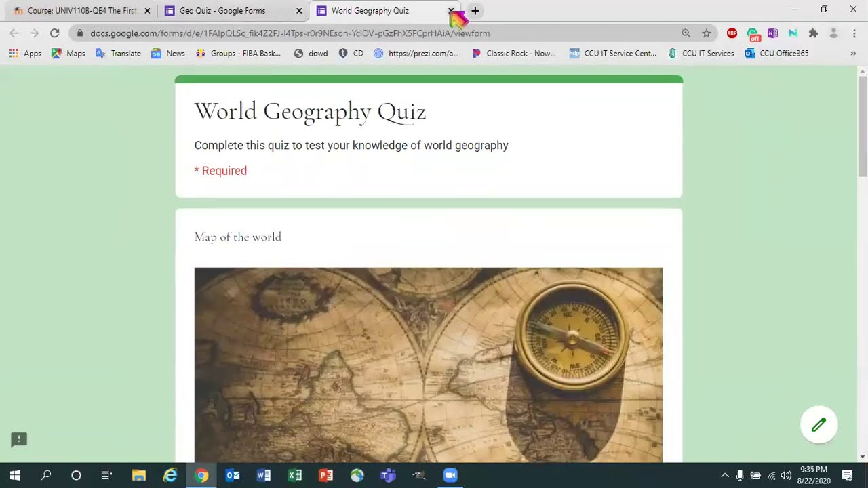This screenshot has height=488, width=868.
Task: Open Excel from the taskbar
Action: [295, 475]
